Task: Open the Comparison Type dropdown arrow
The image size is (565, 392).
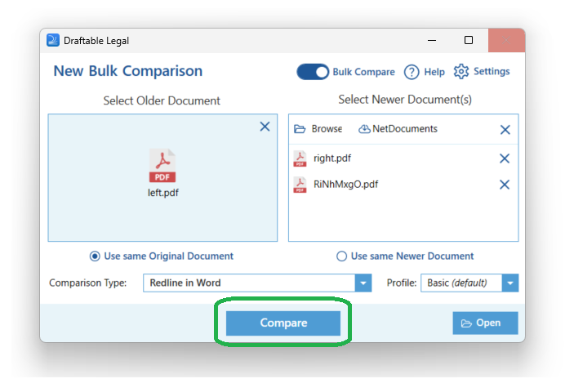Action: (x=363, y=283)
